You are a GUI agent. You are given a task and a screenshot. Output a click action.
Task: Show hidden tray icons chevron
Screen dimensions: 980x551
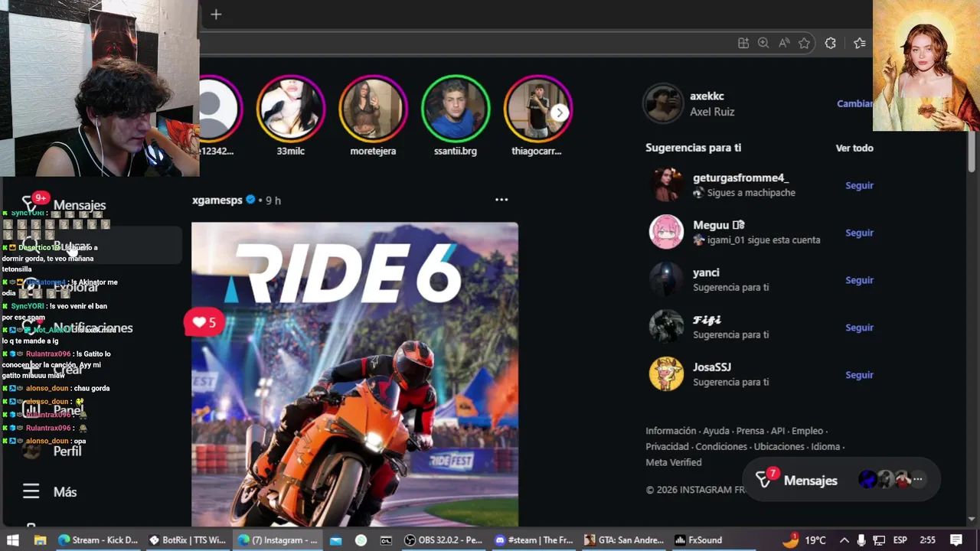[844, 540]
